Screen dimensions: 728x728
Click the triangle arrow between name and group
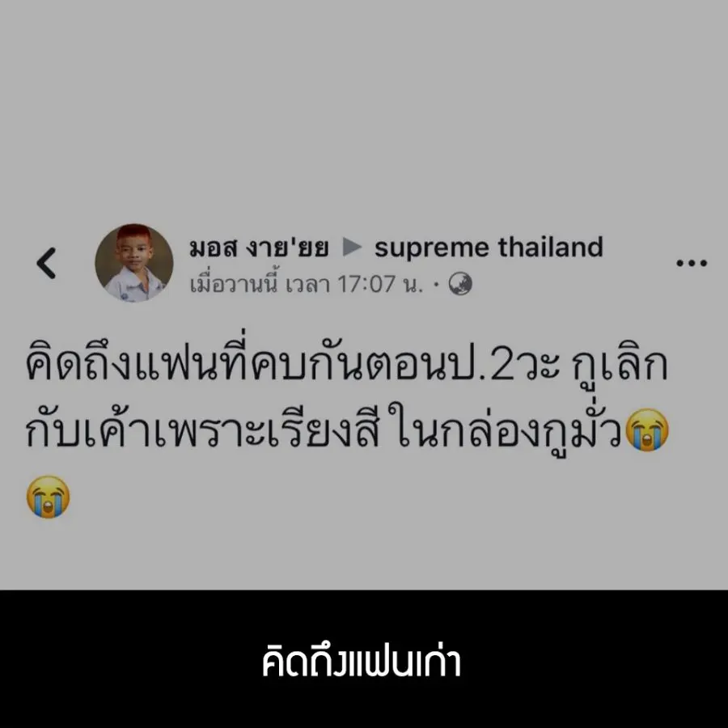352,247
